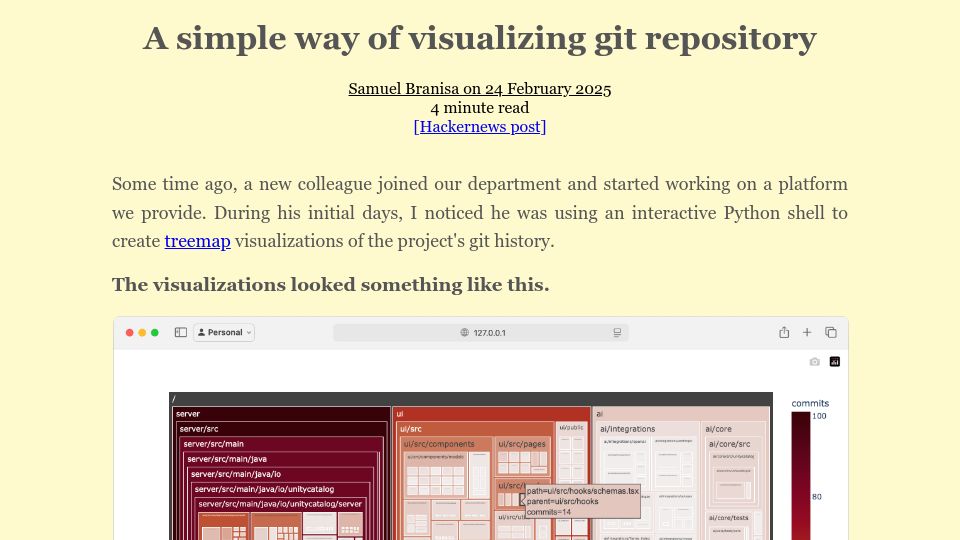The width and height of the screenshot is (960, 540).
Task: Click the colorbar value 100
Action: (819, 416)
